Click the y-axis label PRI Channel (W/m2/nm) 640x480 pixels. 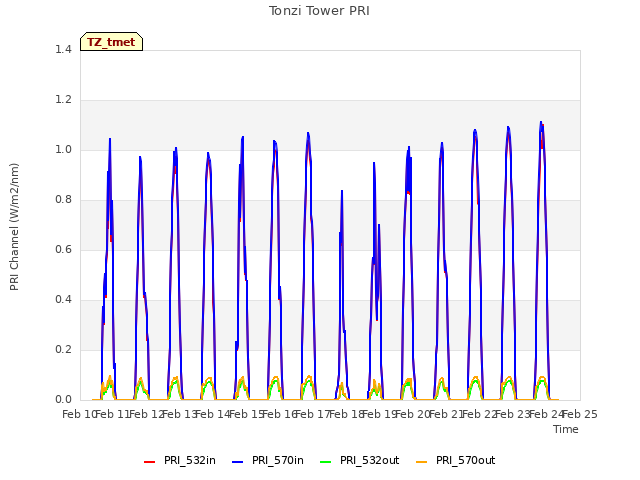point(14,227)
